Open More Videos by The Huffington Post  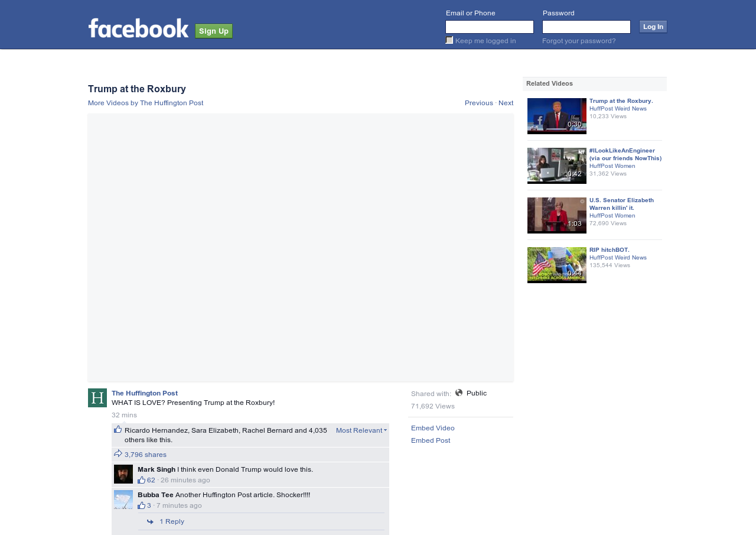tap(146, 103)
